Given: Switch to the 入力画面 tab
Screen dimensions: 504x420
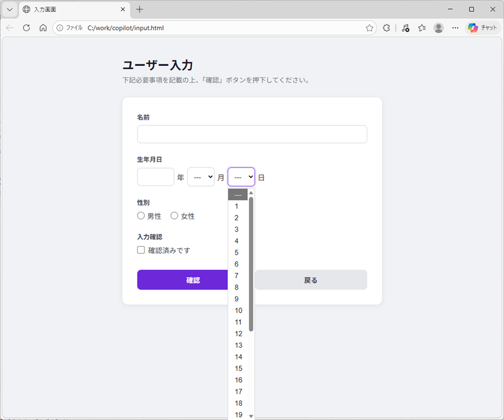Looking at the screenshot, I should 70,9.
